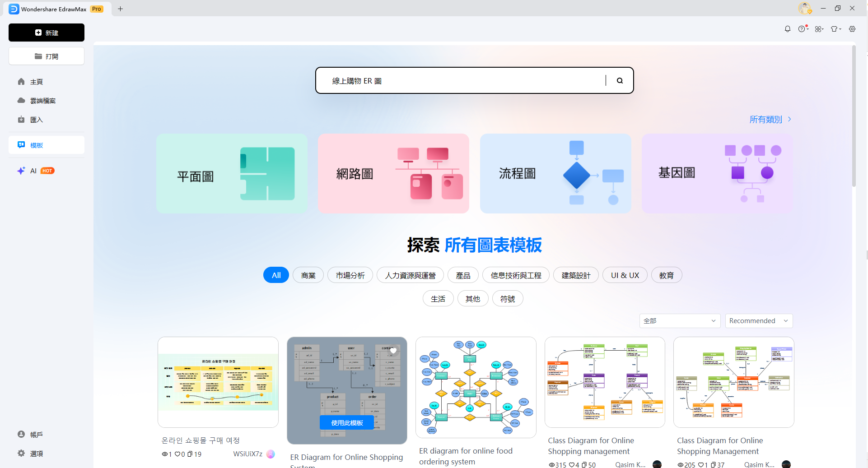This screenshot has width=868, height=468.
Task: Switch to the UI & UX category tab
Action: coord(625,275)
